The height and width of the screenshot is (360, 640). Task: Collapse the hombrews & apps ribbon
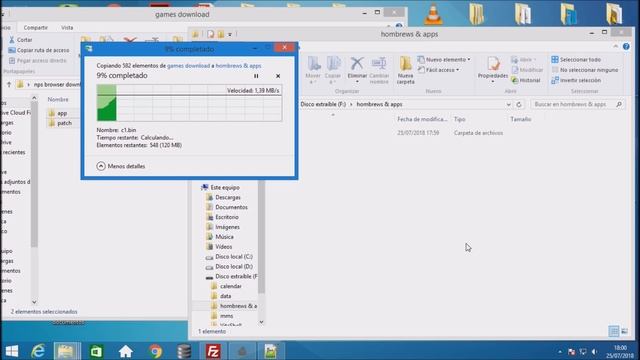(616, 47)
